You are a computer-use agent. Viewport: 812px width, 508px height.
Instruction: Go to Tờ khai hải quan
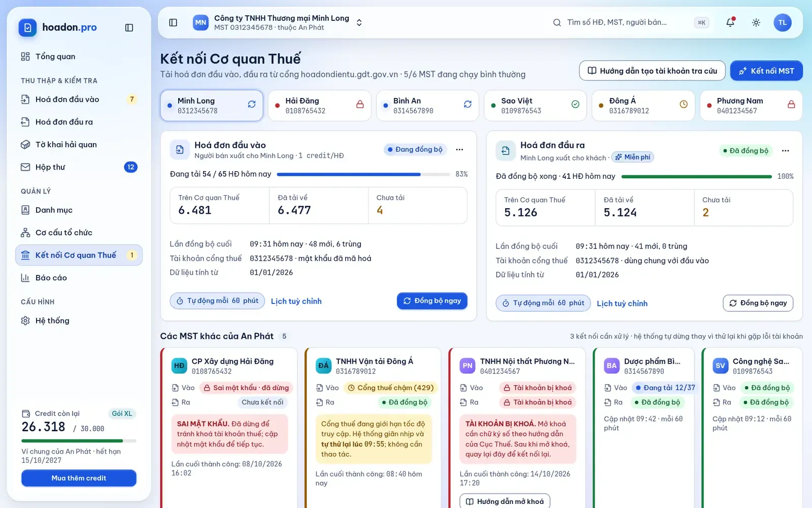[x=79, y=144]
